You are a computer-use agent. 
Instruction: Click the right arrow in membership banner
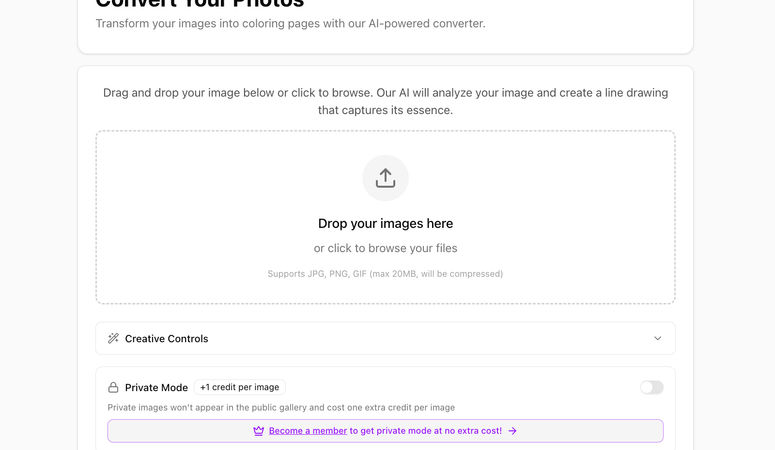[x=512, y=431]
